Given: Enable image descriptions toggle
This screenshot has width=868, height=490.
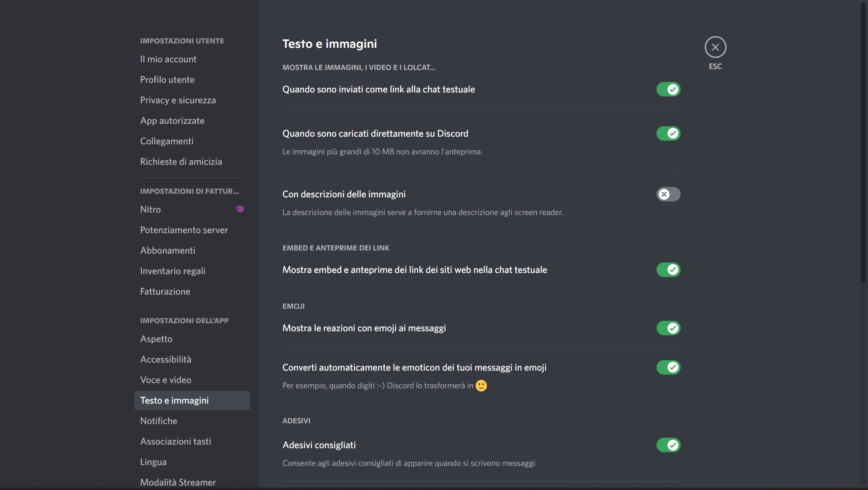Looking at the screenshot, I should [x=668, y=194].
